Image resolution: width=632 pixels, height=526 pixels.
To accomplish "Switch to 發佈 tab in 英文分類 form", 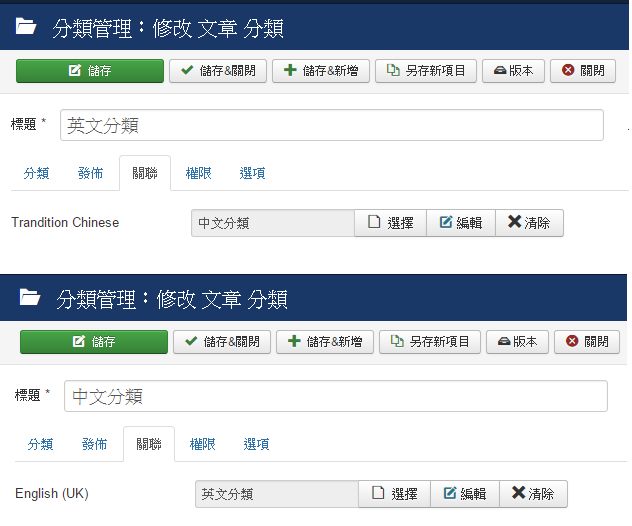I will (x=90, y=173).
